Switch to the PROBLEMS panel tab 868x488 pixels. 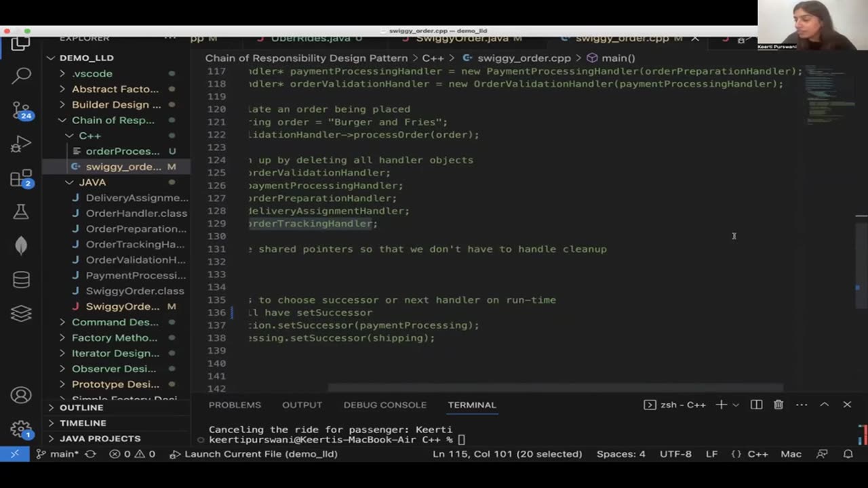click(235, 405)
